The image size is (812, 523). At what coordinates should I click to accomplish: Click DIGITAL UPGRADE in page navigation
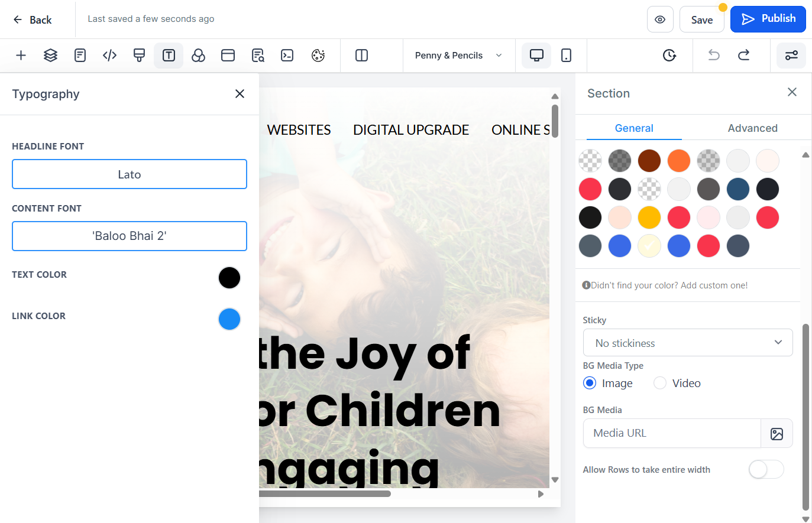(411, 130)
